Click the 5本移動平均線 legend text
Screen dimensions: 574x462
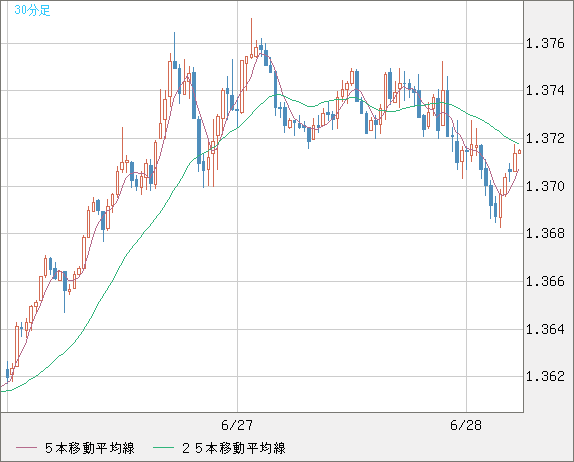(90, 448)
